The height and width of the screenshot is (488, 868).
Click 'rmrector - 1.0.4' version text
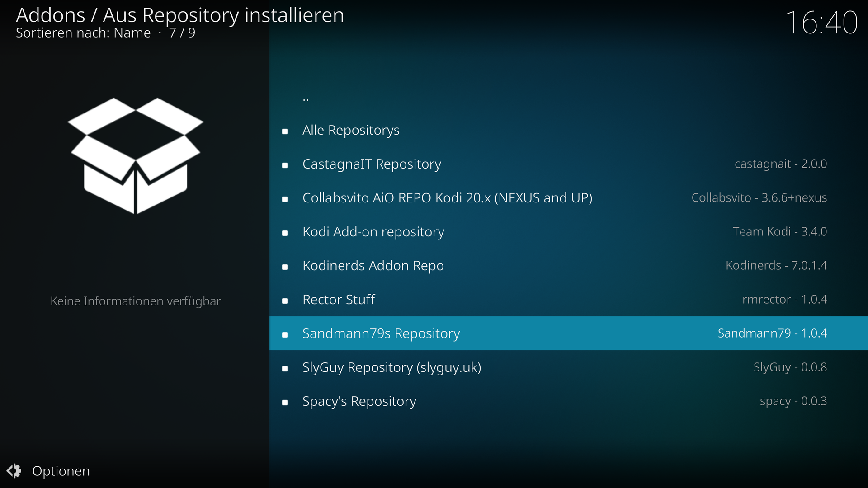pyautogui.click(x=785, y=300)
